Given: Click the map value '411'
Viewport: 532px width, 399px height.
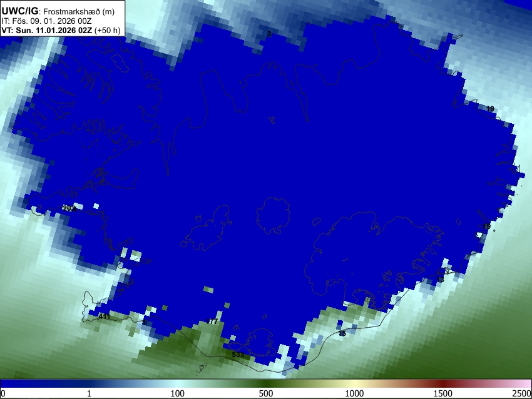Looking at the screenshot, I should tap(104, 316).
